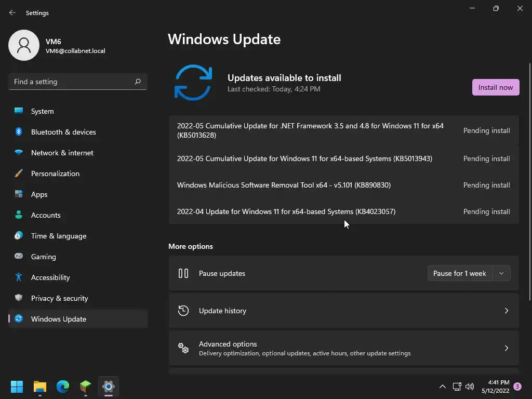Open the taskbar clock and date
This screenshot has width=532, height=399.
click(495, 387)
